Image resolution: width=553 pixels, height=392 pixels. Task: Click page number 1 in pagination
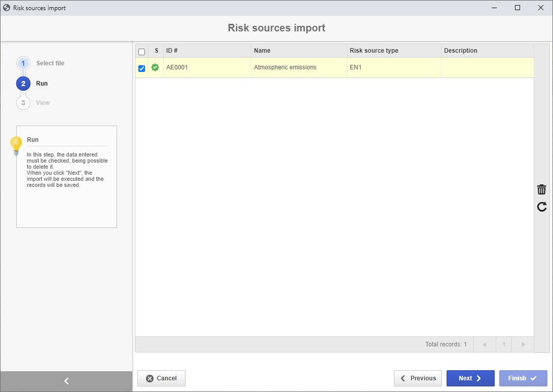504,344
